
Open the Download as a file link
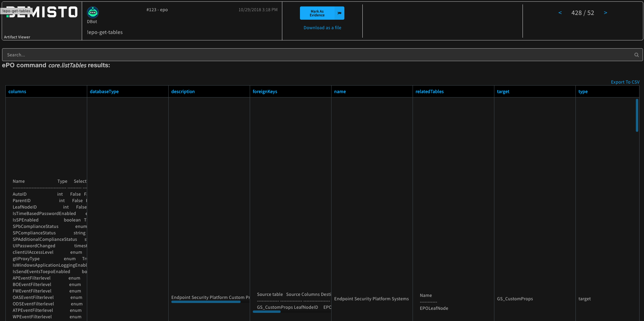click(x=322, y=28)
